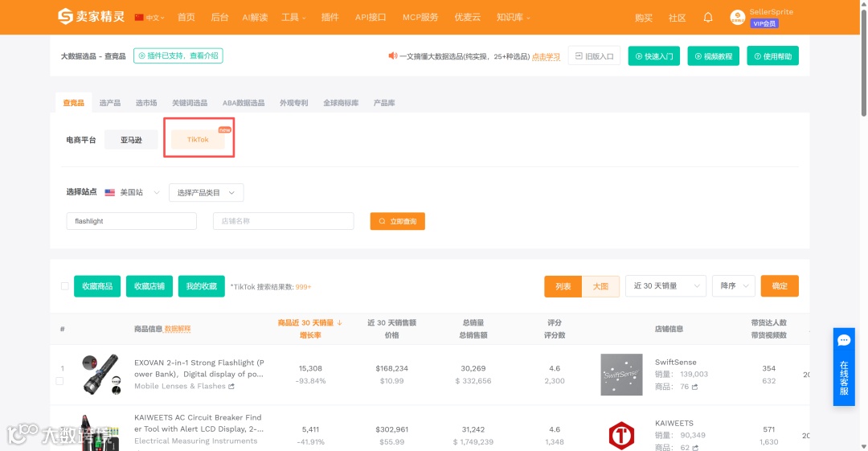
Task: Open AI解读 in navigation
Action: tap(255, 17)
